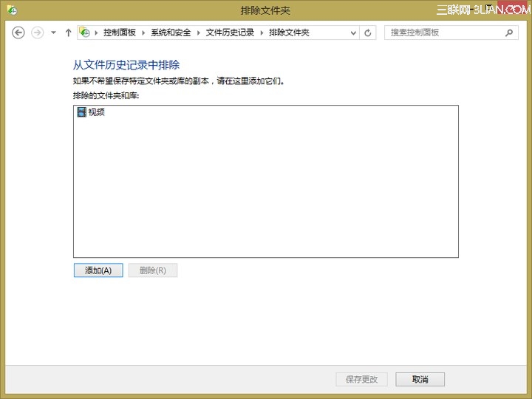The height and width of the screenshot is (399, 532).
Task: Expand arrow after 文件历史记录 breadcrumb
Action: pyautogui.click(x=262, y=33)
